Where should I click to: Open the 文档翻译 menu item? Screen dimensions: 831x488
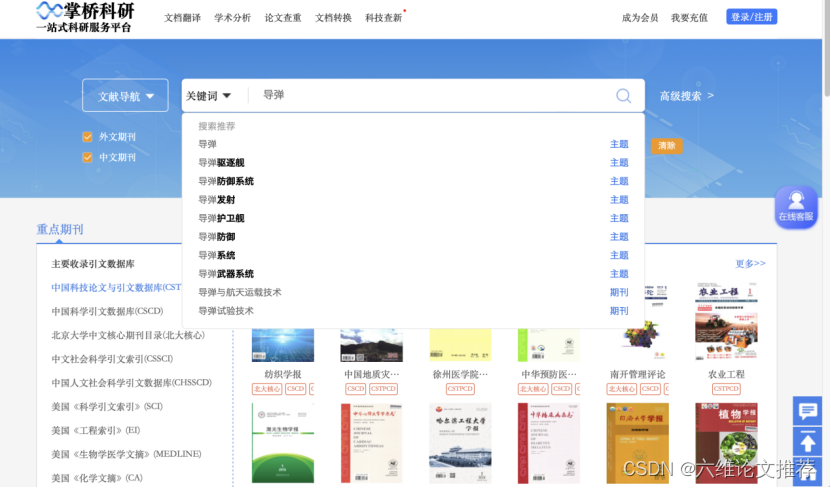point(182,18)
